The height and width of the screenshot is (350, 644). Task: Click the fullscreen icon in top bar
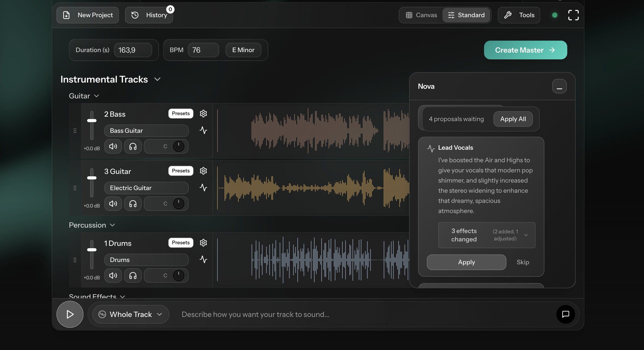pyautogui.click(x=574, y=15)
